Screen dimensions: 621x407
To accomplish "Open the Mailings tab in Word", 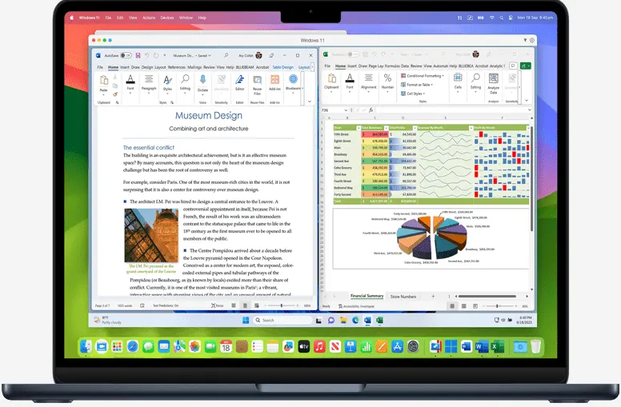I will pos(194,67).
